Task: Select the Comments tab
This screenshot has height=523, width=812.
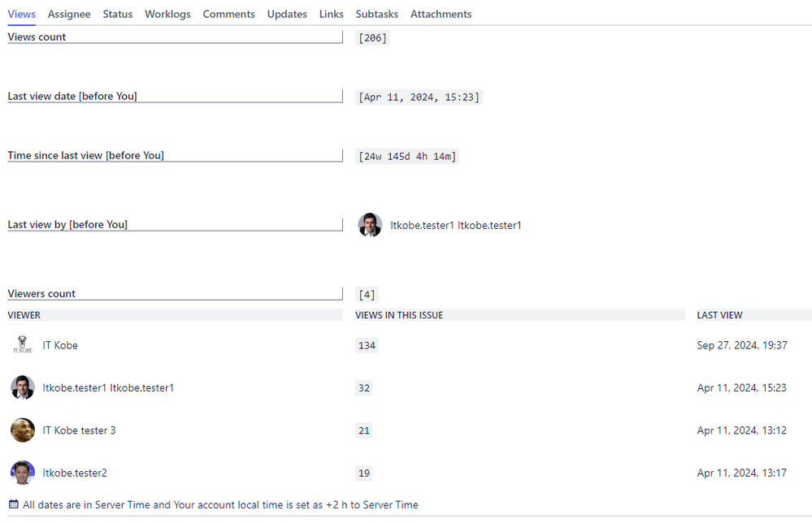Action: point(228,14)
